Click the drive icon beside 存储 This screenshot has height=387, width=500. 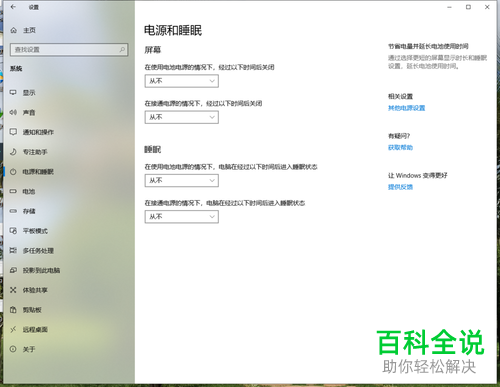[x=13, y=211]
